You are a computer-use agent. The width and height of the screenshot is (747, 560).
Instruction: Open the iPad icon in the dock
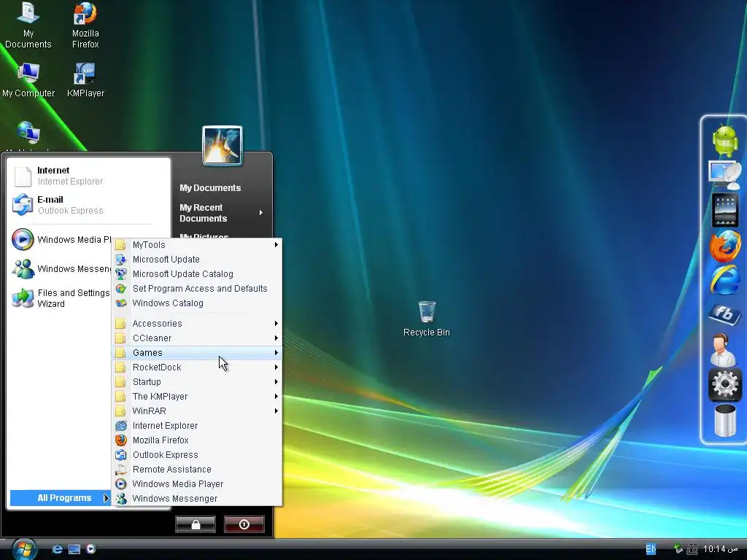(724, 209)
